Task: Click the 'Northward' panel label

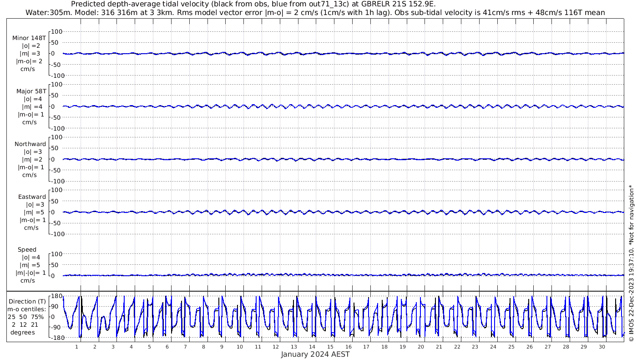Action: 30,144
